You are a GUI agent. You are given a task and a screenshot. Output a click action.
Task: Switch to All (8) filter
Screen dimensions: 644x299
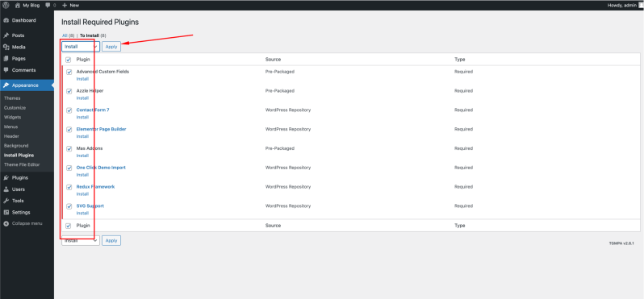pos(68,35)
